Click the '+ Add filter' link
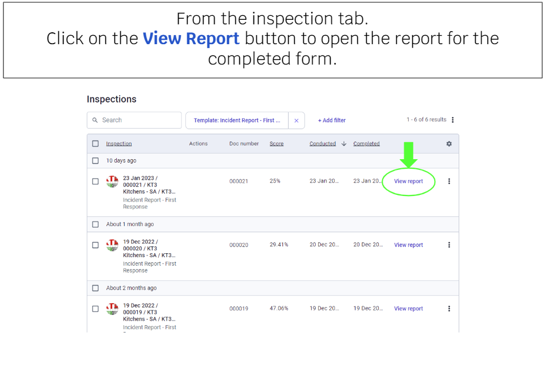 pos(331,120)
